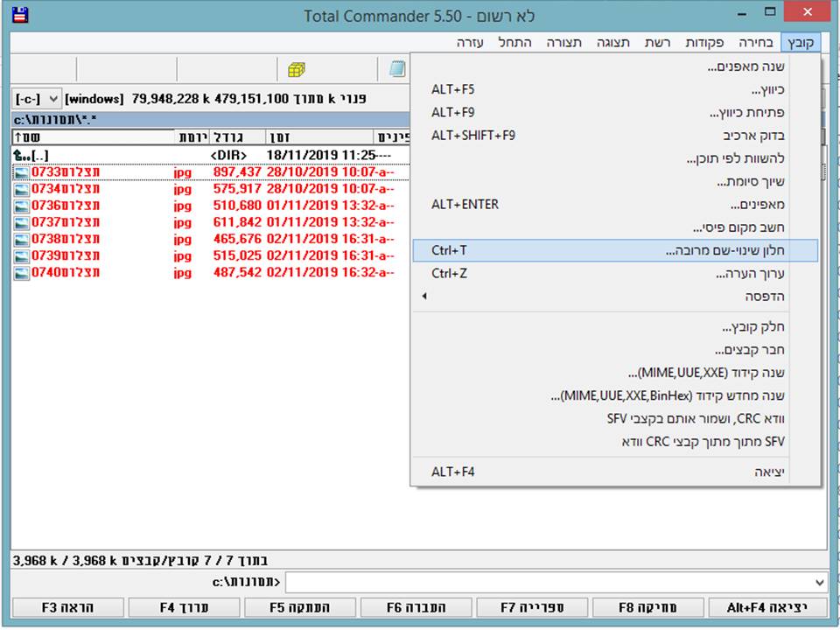Click the image icon of file 0740
The height and width of the screenshot is (630, 840).
click(21, 273)
